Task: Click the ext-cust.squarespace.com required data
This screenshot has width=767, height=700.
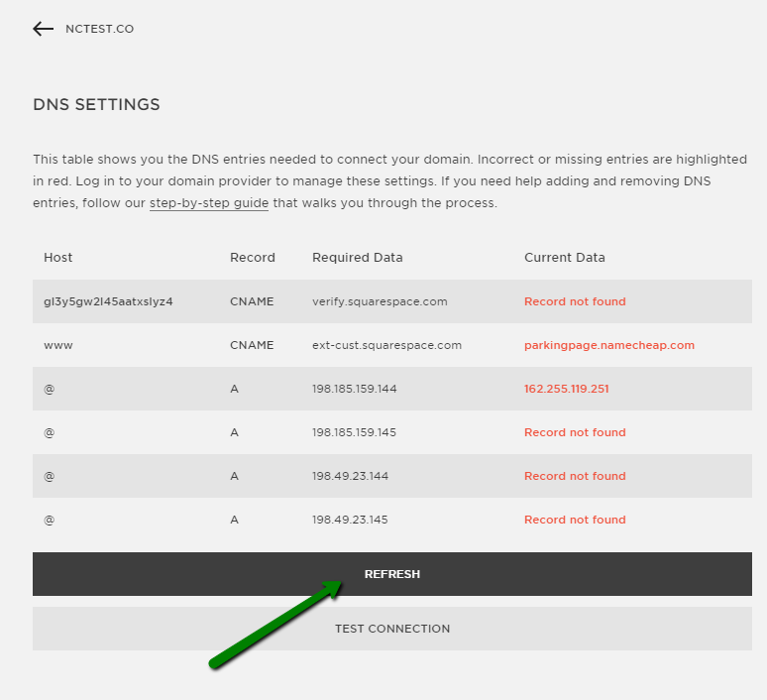Action: coord(386,345)
